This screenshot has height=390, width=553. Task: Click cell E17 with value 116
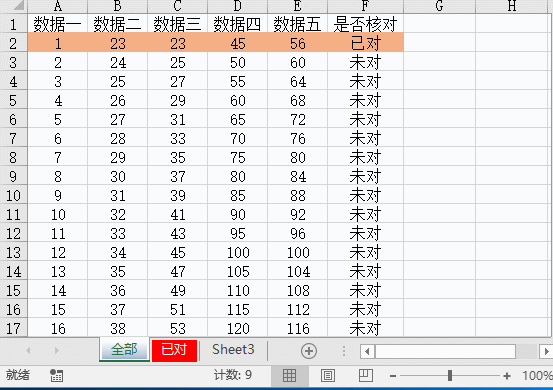[297, 328]
